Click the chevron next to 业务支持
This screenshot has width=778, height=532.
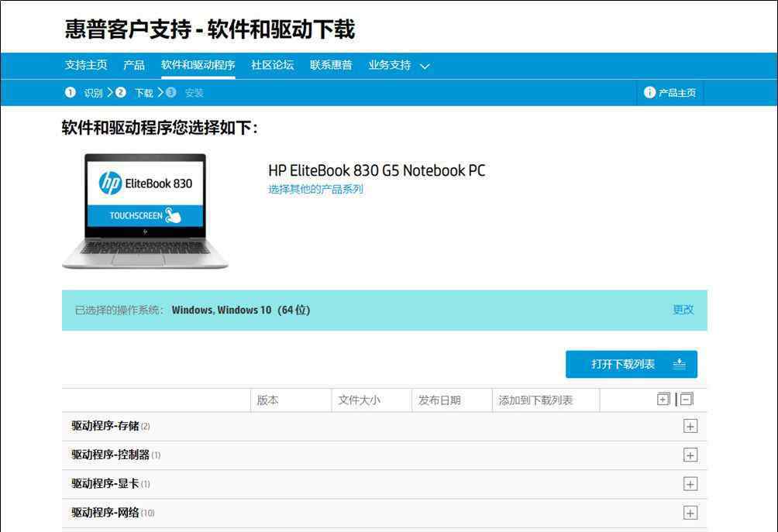pyautogui.click(x=425, y=66)
